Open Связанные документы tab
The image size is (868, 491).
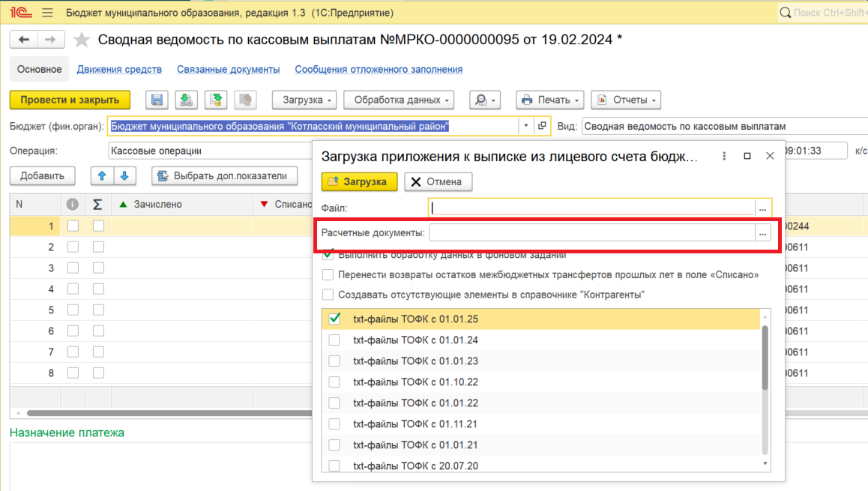228,69
